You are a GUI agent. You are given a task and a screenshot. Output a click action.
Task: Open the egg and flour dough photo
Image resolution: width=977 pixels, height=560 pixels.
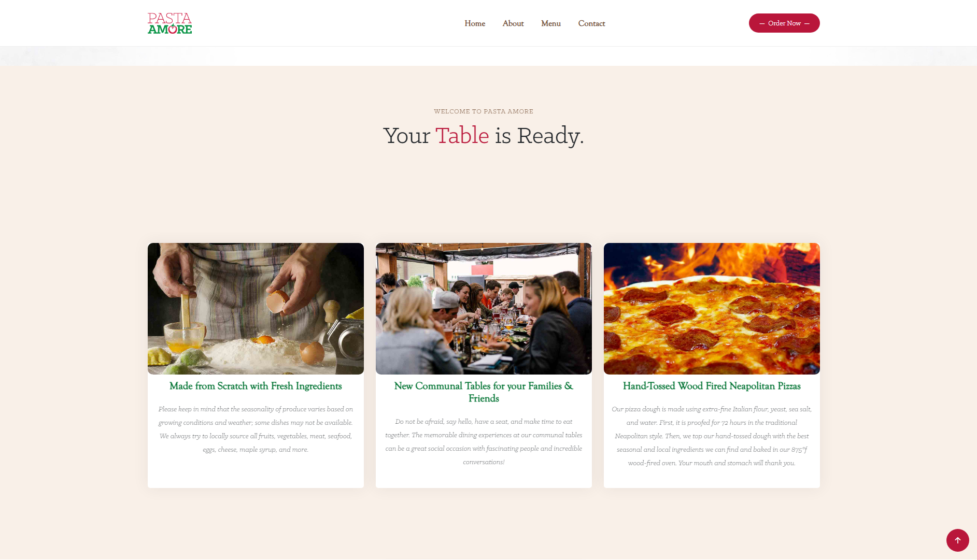click(x=256, y=309)
